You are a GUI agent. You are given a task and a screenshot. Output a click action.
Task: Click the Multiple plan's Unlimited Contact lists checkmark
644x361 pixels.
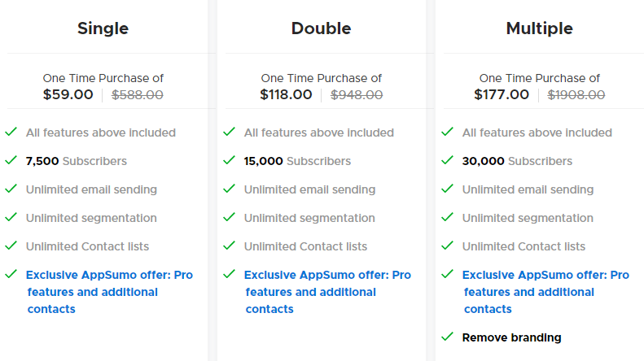point(447,246)
